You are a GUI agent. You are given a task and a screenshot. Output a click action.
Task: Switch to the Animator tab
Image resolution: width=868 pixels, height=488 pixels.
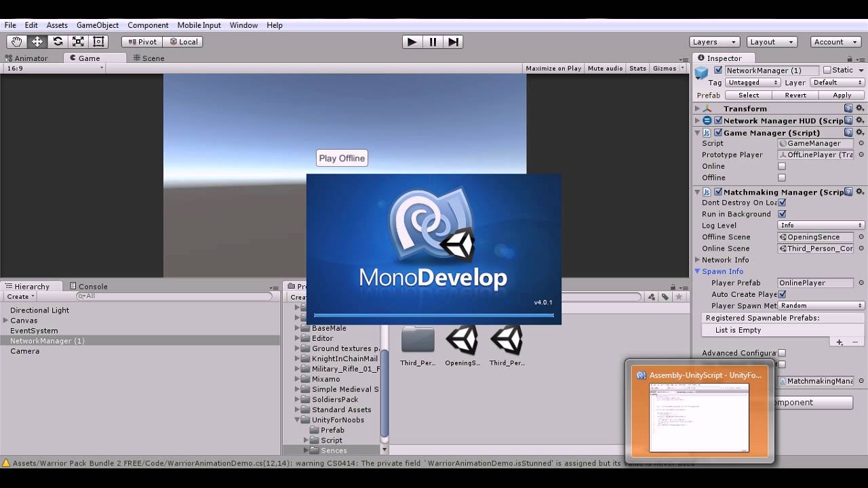[x=26, y=58]
